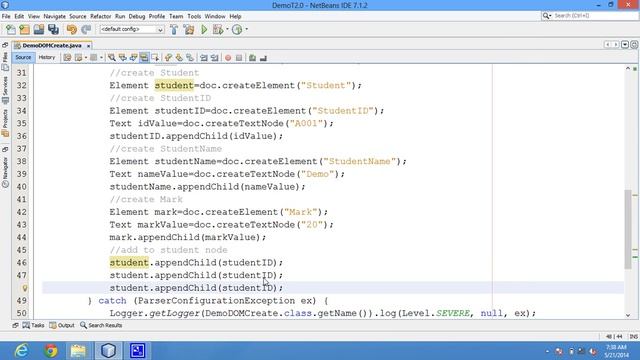Image resolution: width=640 pixels, height=360 pixels.
Task: Click Previous Bookmark icon in editor toolbar
Action: tap(169, 58)
